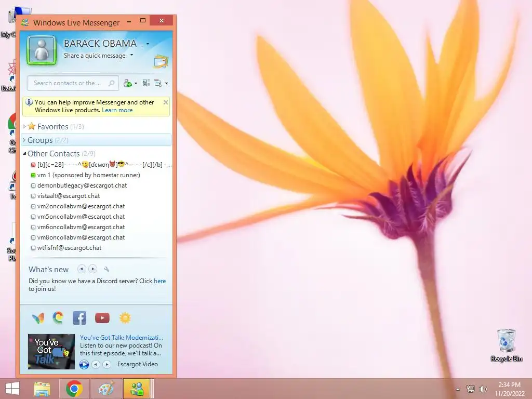Dismiss the improve Messenger notification
Image resolution: width=532 pixels, height=399 pixels.
pyautogui.click(x=166, y=102)
